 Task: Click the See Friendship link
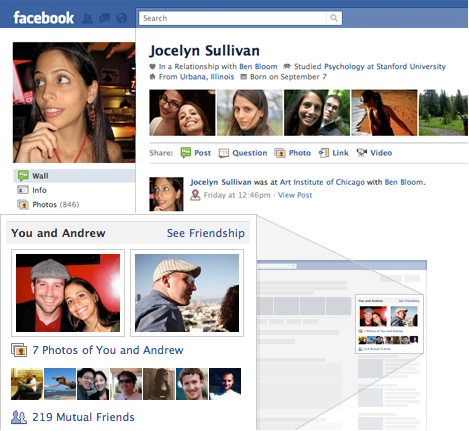(206, 233)
